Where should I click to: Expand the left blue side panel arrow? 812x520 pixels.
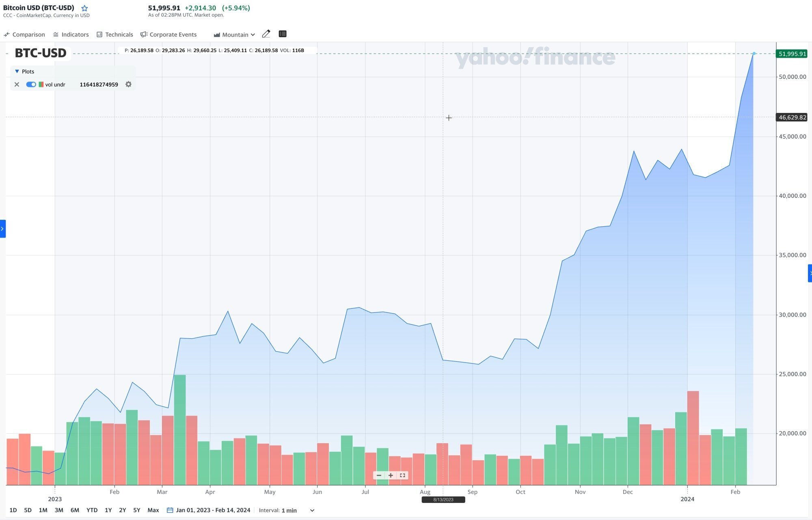pyautogui.click(x=2, y=229)
